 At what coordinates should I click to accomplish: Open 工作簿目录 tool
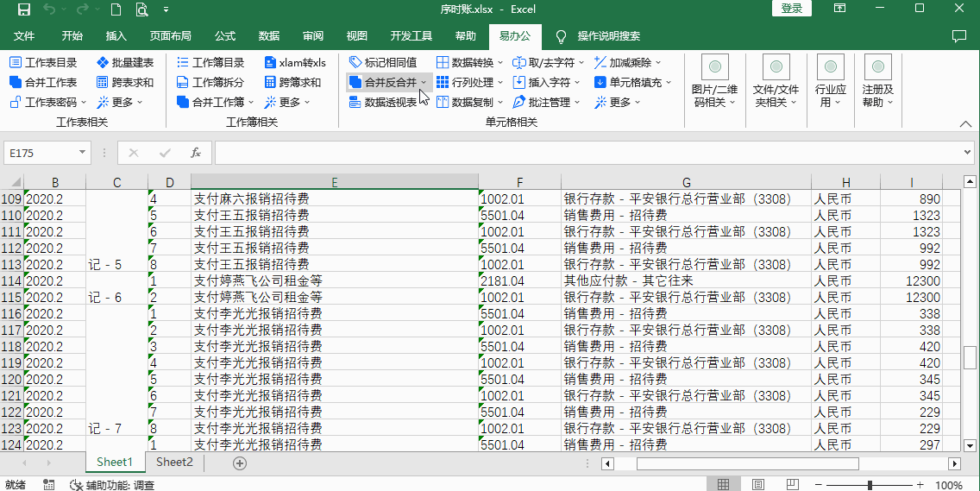click(x=210, y=62)
